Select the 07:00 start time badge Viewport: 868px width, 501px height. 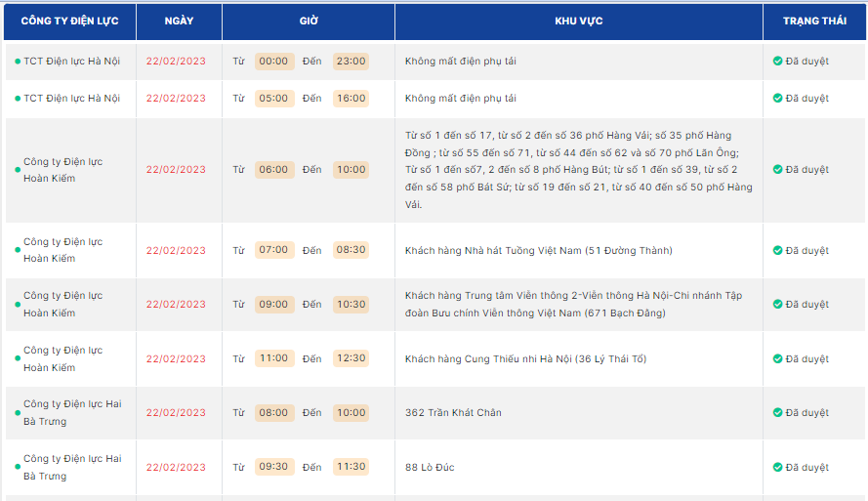[x=274, y=250]
